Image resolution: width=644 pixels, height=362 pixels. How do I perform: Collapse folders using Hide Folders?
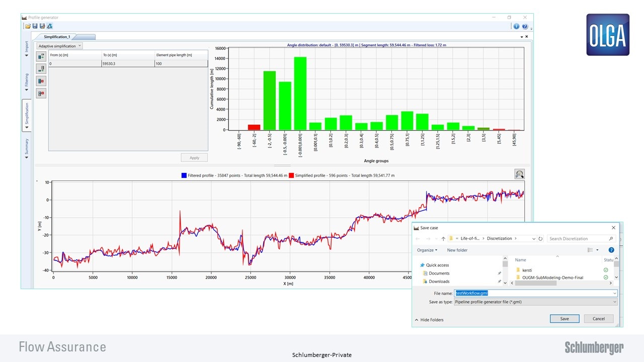coord(429,320)
